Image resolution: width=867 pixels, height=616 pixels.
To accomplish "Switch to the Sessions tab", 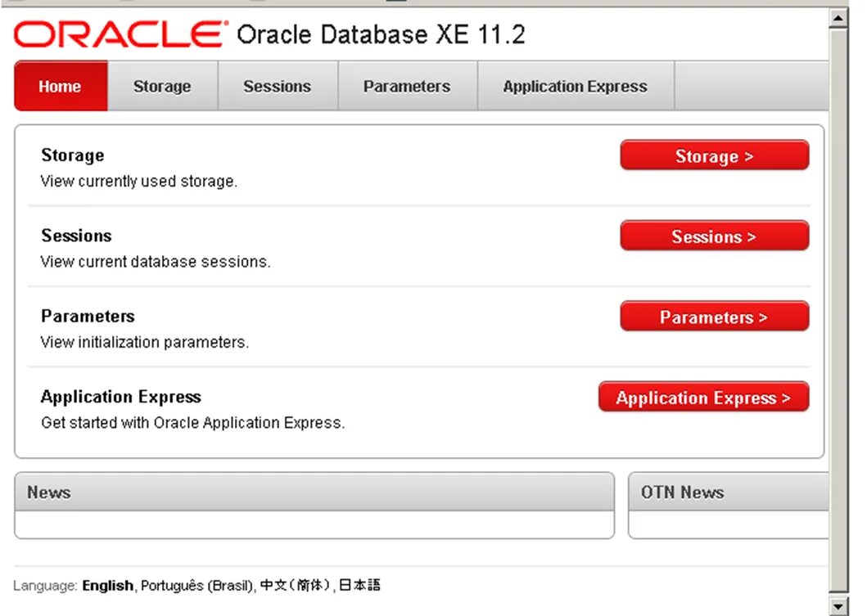I will coord(278,86).
